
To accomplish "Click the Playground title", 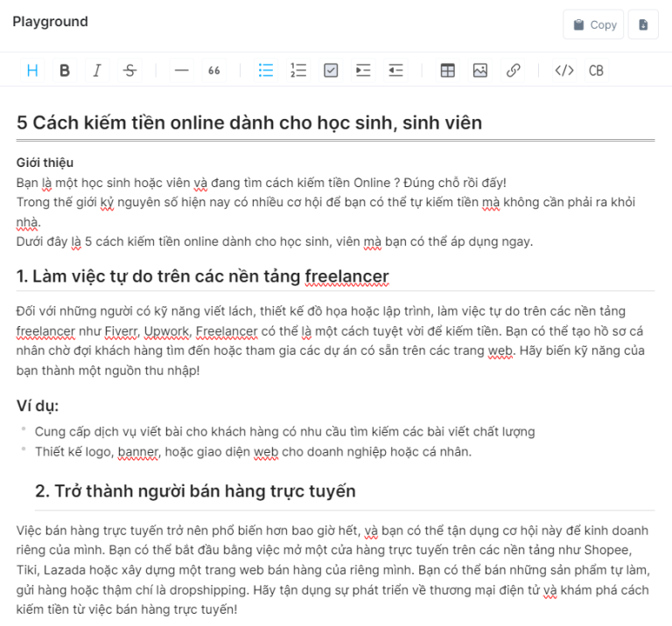I will click(50, 21).
